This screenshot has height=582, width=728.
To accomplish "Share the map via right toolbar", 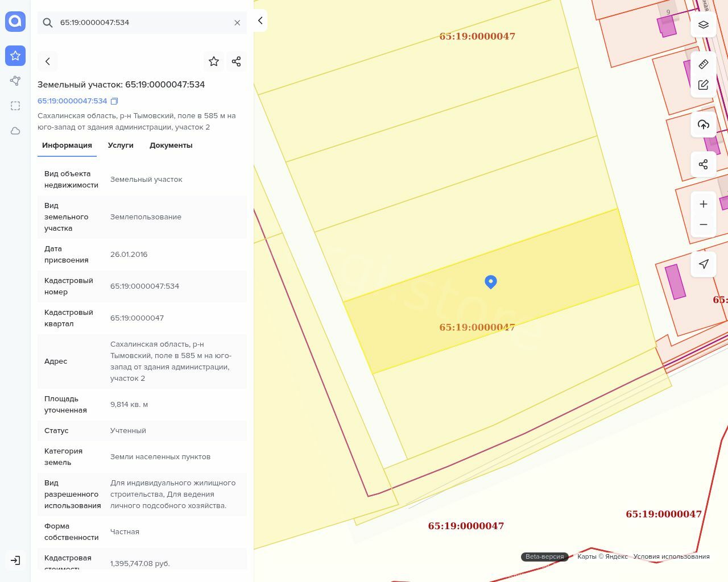I will (x=703, y=164).
